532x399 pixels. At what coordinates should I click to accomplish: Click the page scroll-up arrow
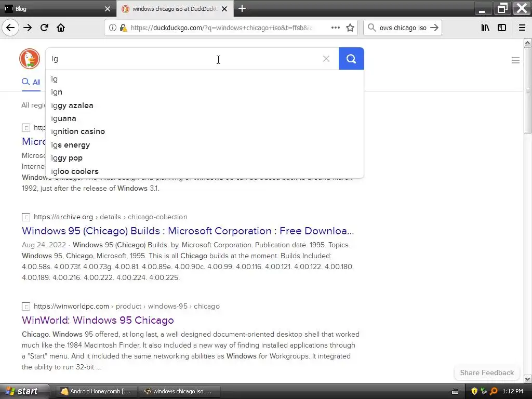tap(527, 43)
